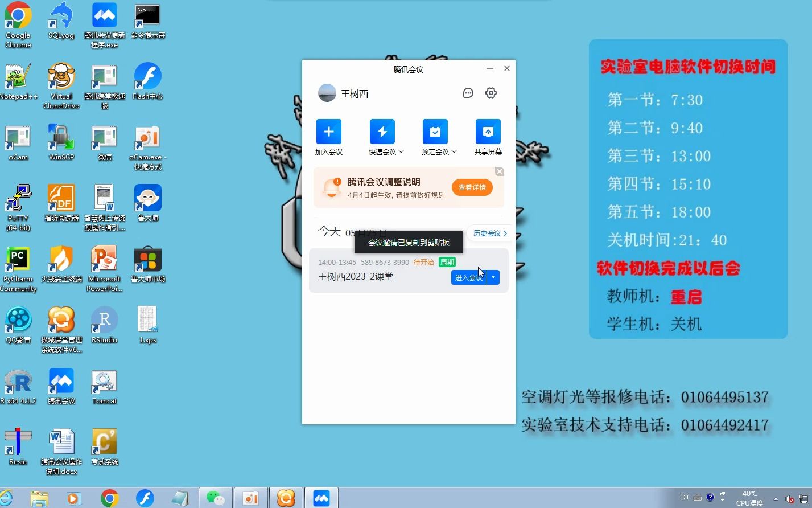Switch to Tencent Meeting taskbar button
This screenshot has height=508, width=812.
click(x=321, y=498)
